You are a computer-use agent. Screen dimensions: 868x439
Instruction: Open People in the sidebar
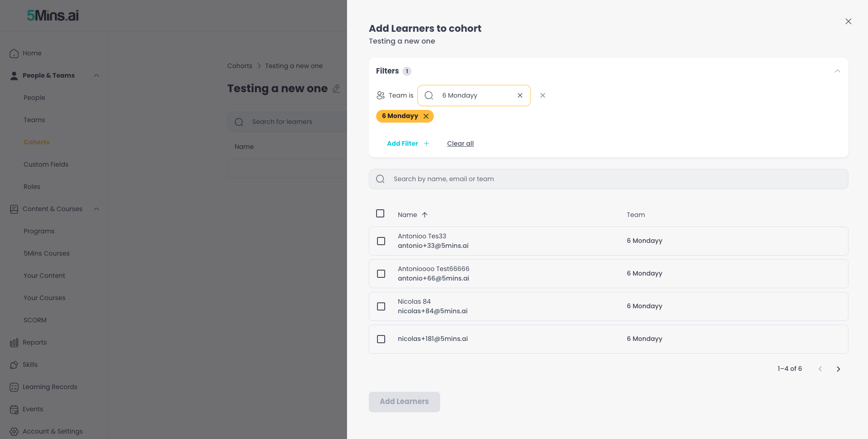click(34, 98)
